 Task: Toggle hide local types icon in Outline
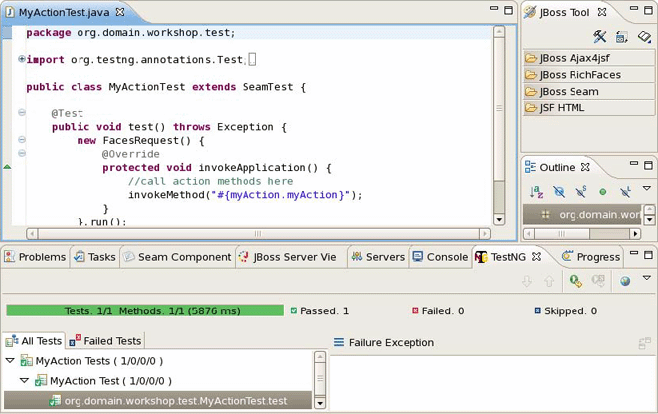[x=625, y=192]
